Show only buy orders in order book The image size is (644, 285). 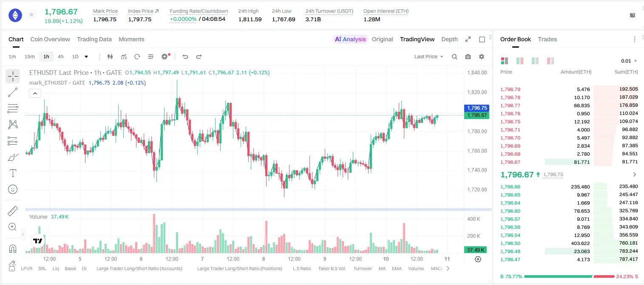(535, 61)
